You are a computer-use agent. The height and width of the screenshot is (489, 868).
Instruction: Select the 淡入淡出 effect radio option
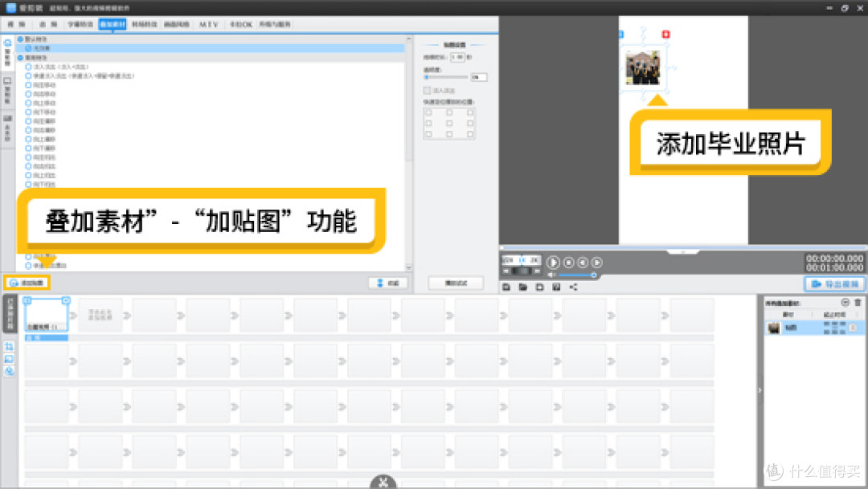(x=28, y=67)
